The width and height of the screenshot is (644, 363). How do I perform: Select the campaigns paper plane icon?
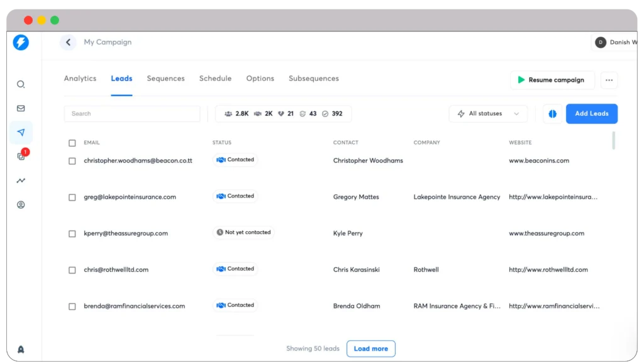point(21,133)
